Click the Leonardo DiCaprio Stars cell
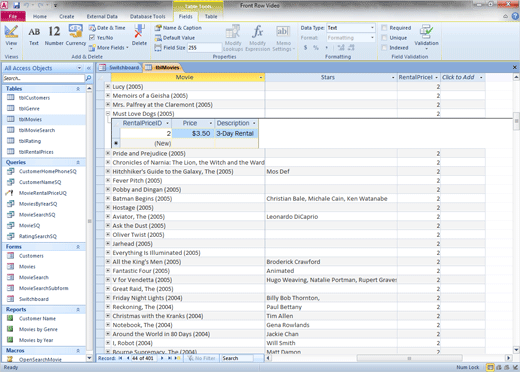The image size is (520, 372). point(331,217)
